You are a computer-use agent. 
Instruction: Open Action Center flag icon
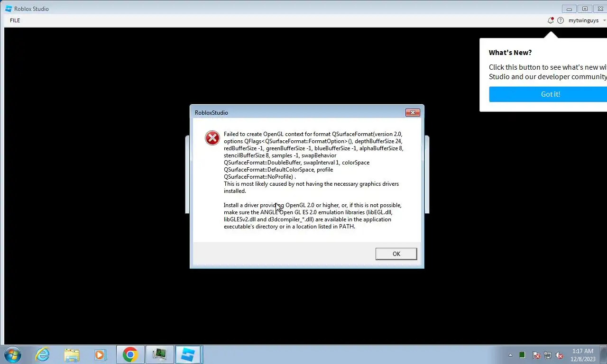point(536,355)
